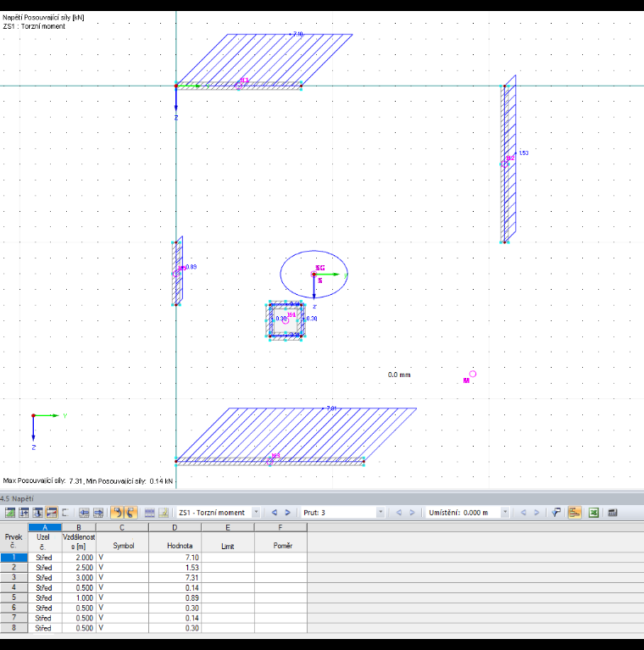Click the value cell 7.10 in row 1
This screenshot has height=650, width=644.
pos(175,558)
